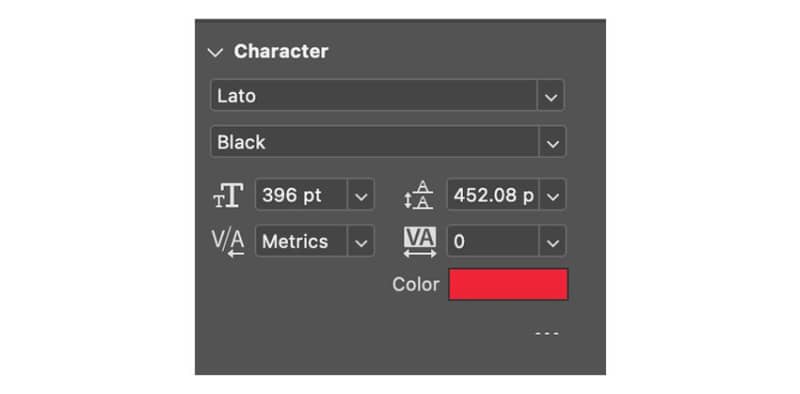Viewport: 800px width, 394px height.
Task: Click the Character panel title
Action: coord(281,52)
